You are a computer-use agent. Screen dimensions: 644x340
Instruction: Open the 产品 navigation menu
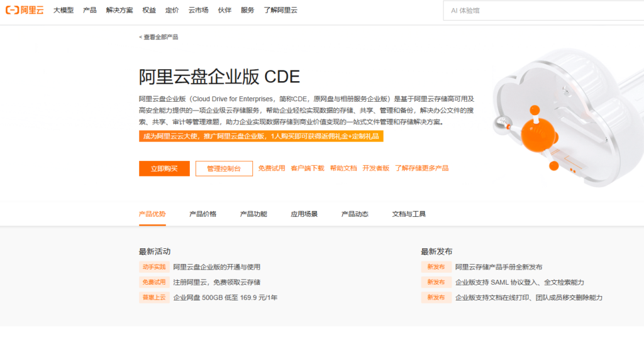[89, 10]
